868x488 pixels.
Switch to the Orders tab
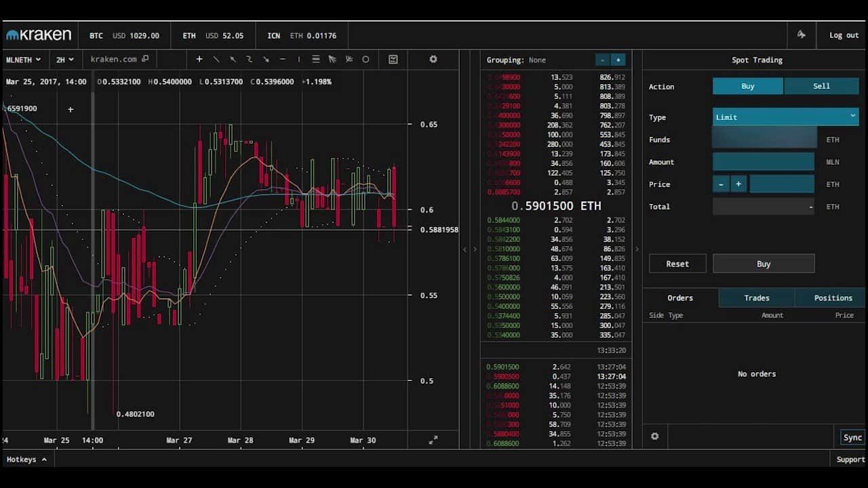point(680,298)
